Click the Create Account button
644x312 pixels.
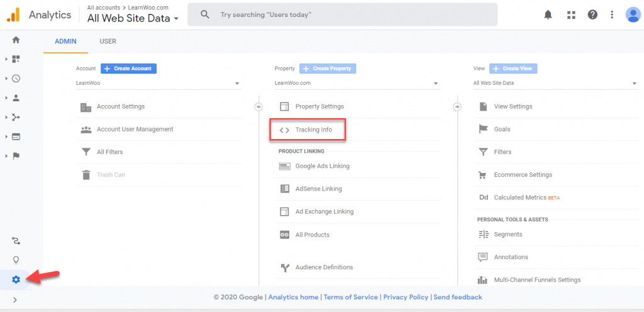128,69
